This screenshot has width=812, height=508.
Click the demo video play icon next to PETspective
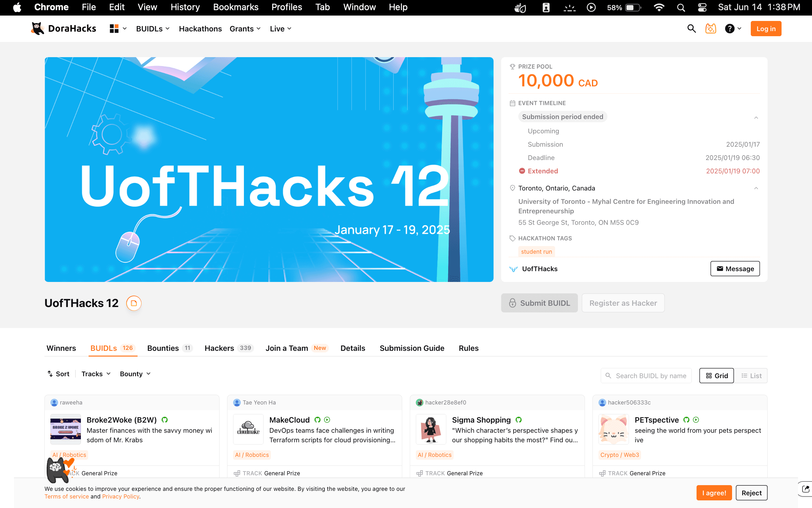tap(696, 420)
